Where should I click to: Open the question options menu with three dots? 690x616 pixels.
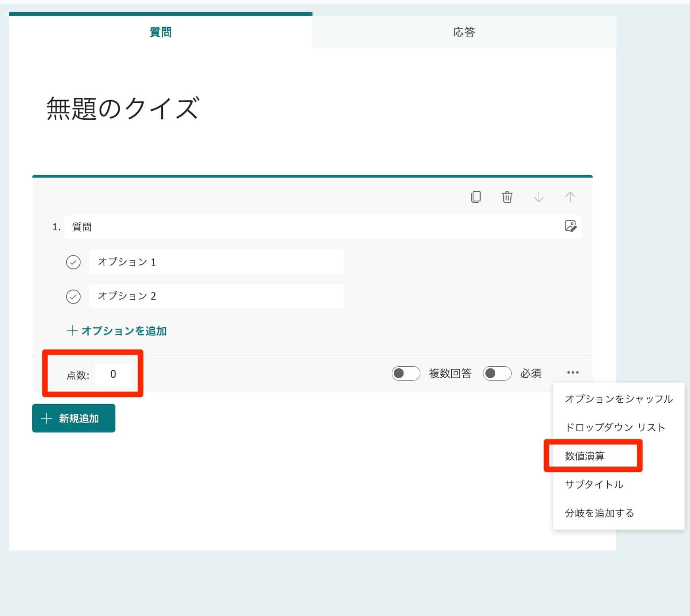pos(572,373)
